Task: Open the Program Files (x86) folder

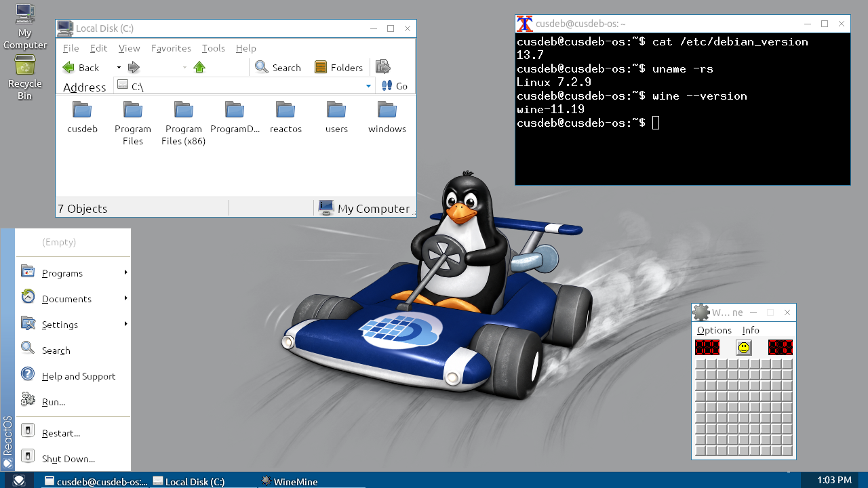Action: [184, 123]
